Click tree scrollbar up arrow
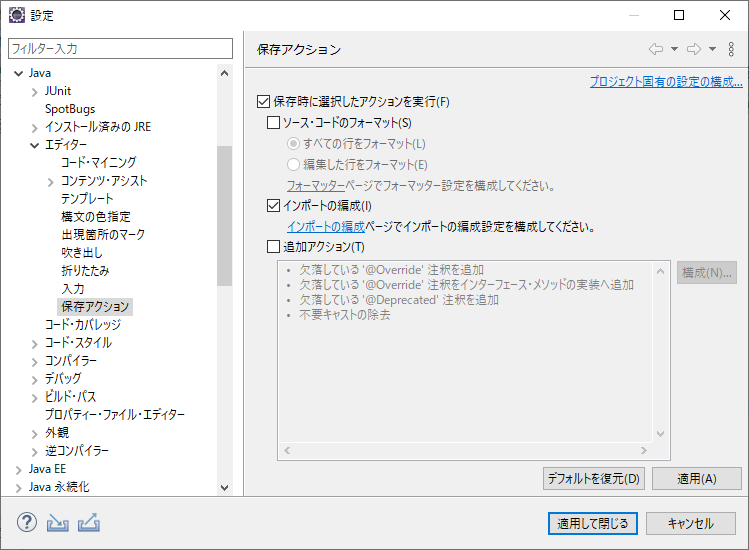This screenshot has width=749, height=550. pos(225,73)
